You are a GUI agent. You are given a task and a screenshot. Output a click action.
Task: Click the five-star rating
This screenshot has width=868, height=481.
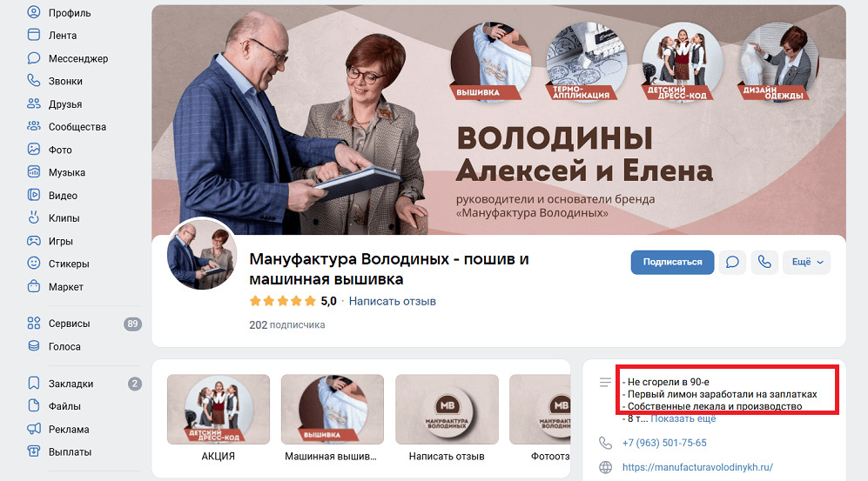click(282, 301)
